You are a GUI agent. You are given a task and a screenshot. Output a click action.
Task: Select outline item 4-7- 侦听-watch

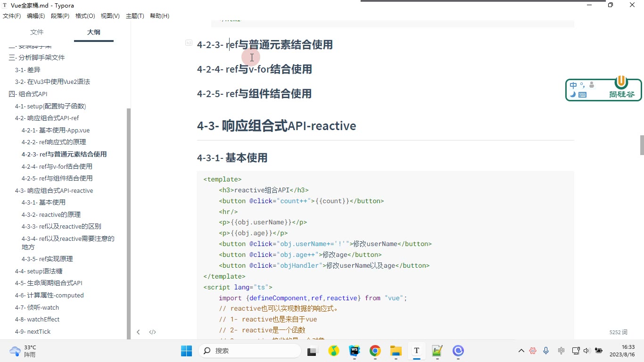[x=37, y=307]
